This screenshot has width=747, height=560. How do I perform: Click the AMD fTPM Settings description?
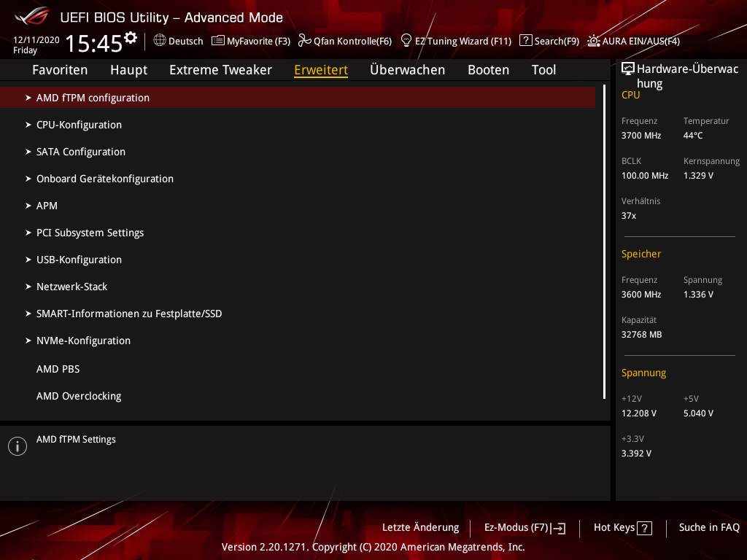tap(76, 440)
